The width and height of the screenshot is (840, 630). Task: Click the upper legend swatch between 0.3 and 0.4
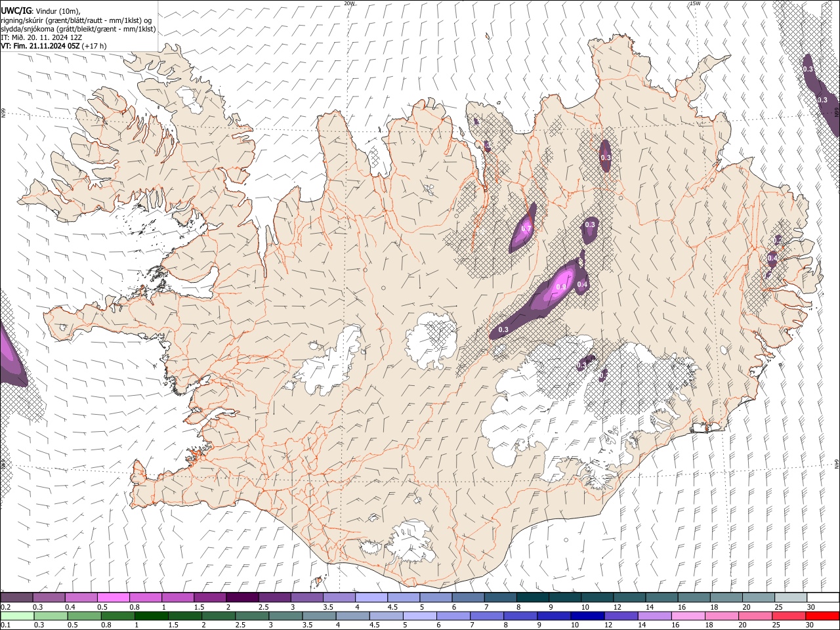49,598
